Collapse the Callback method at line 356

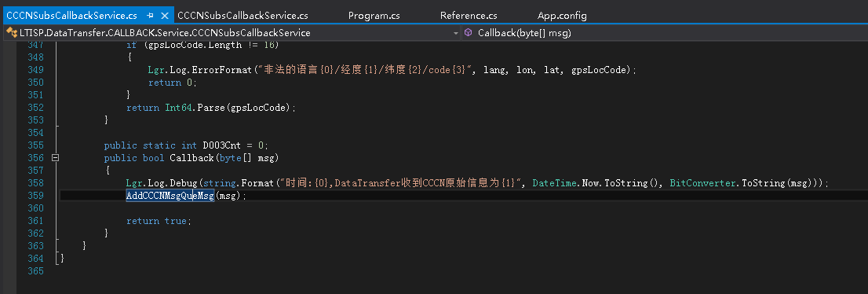(56, 158)
